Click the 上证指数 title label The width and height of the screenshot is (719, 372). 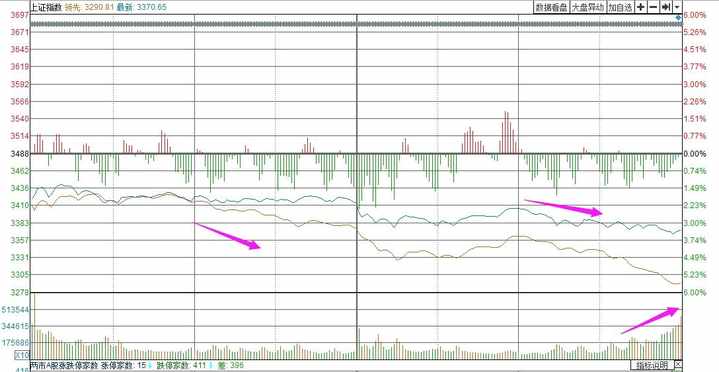(45, 7)
